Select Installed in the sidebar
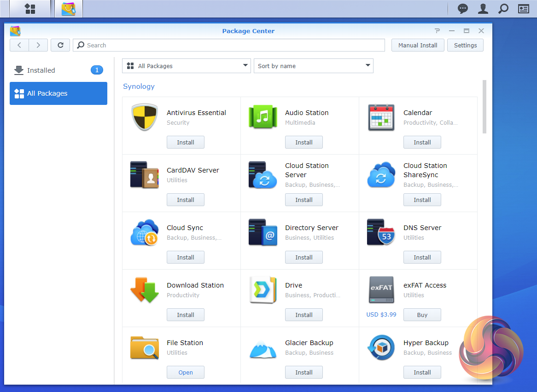Image resolution: width=537 pixels, height=392 pixels. (58, 70)
